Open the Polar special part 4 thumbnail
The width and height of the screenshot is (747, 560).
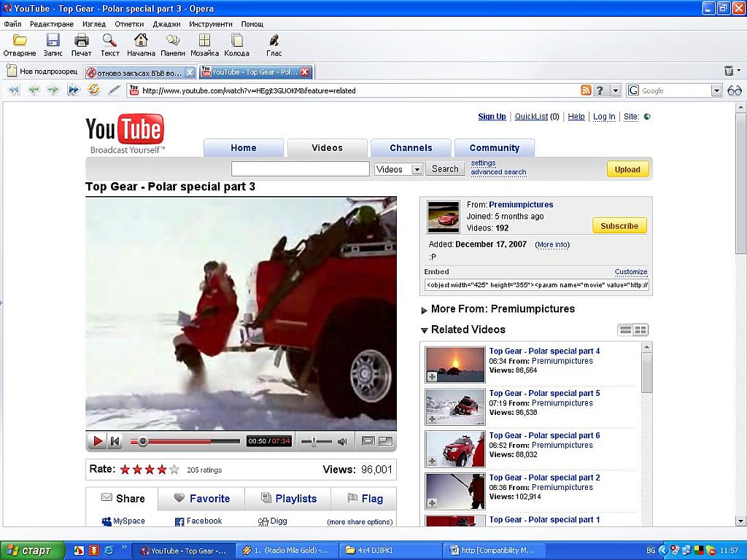pyautogui.click(x=454, y=364)
